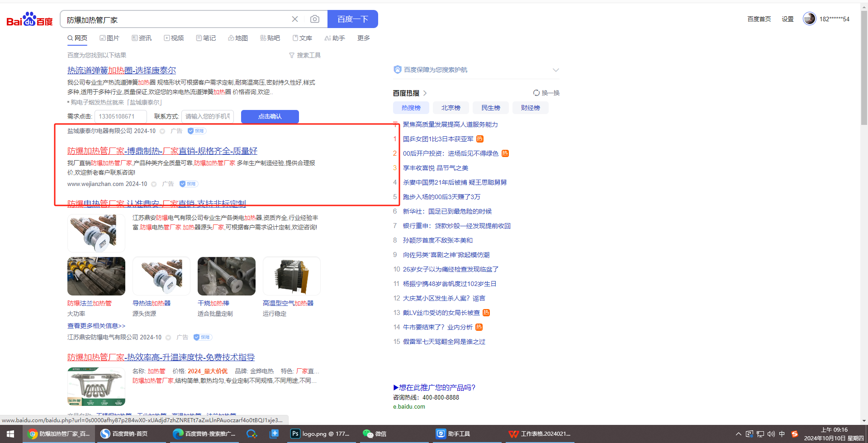The height and width of the screenshot is (443, 868).
Task: Open Windows Start menu
Action: 10,433
